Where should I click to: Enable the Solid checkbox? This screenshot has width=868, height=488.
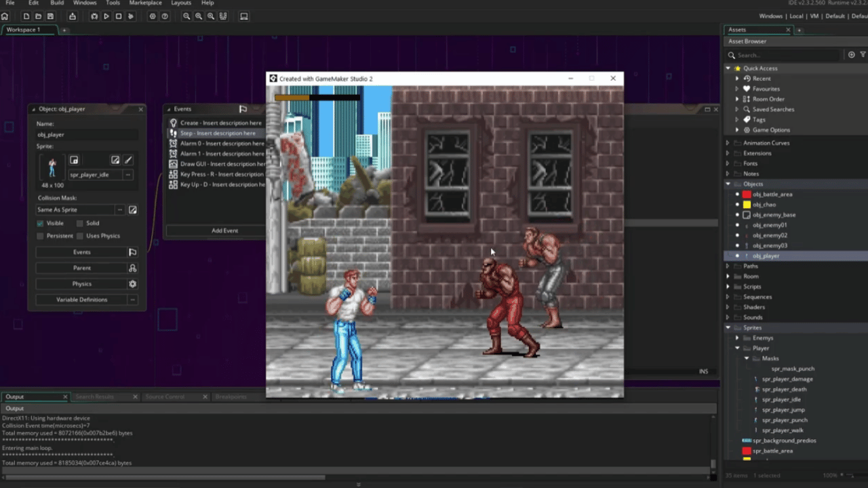[79, 223]
